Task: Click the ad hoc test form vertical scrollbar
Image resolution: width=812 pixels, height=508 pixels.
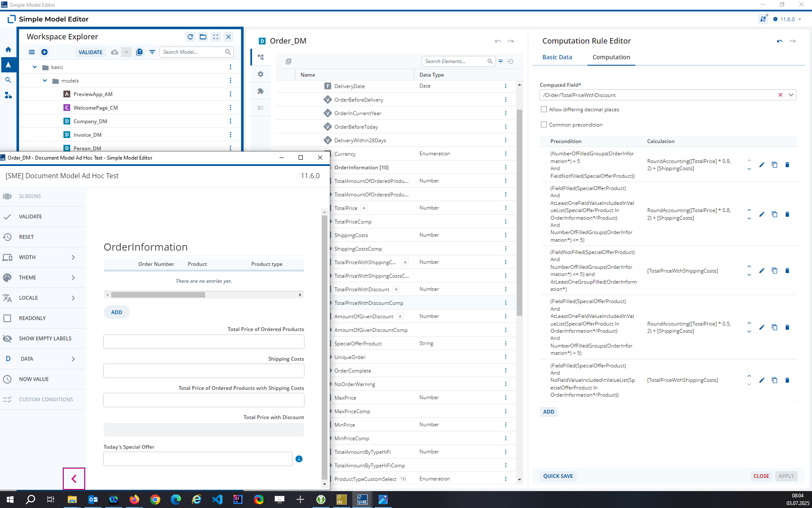Action: point(324,347)
